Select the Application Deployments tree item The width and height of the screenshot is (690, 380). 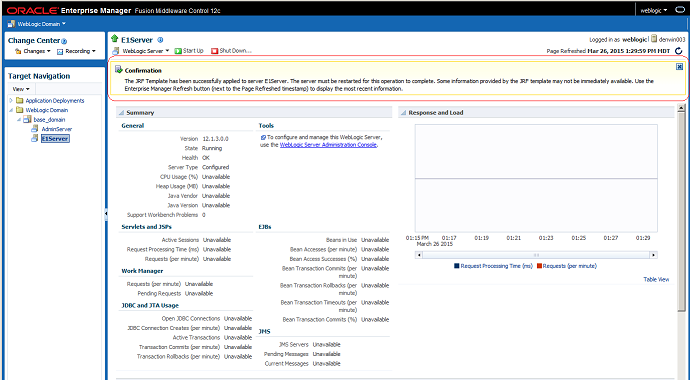coord(55,101)
